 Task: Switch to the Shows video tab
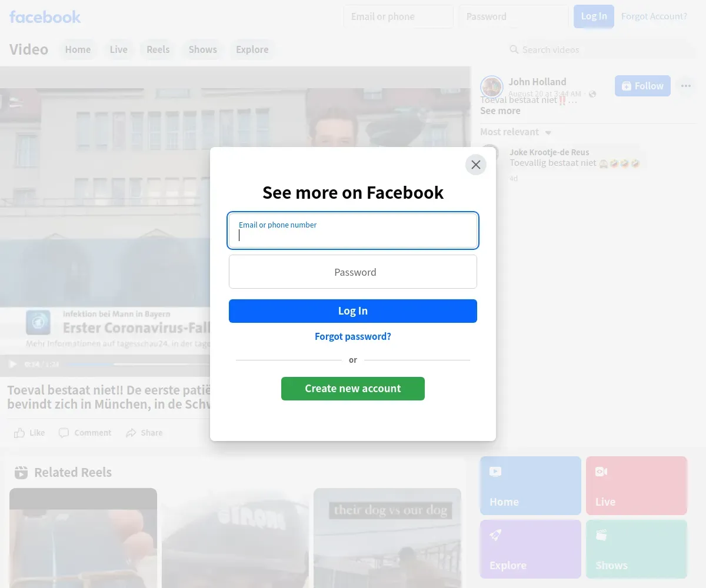tap(203, 49)
